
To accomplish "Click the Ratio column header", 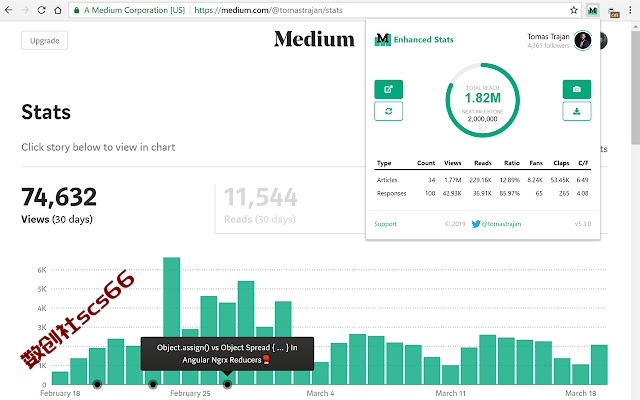I will (511, 163).
